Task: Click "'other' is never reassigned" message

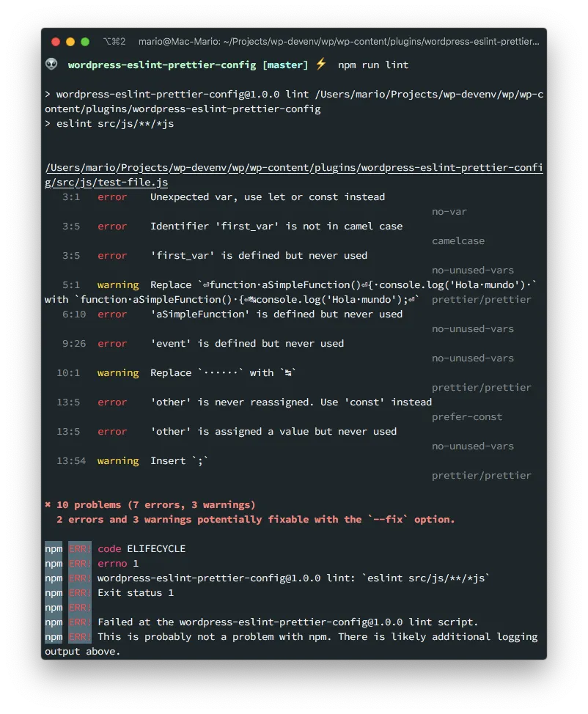Action: click(x=291, y=402)
